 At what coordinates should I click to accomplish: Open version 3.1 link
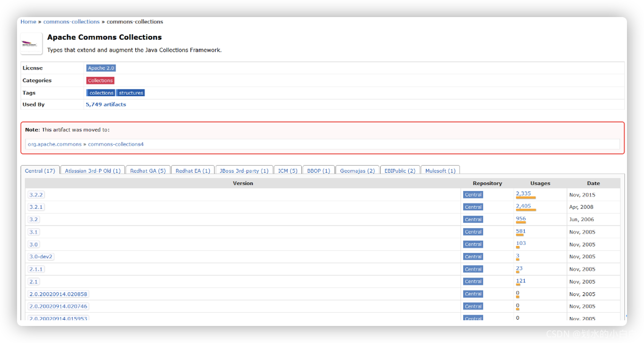pyautogui.click(x=34, y=232)
